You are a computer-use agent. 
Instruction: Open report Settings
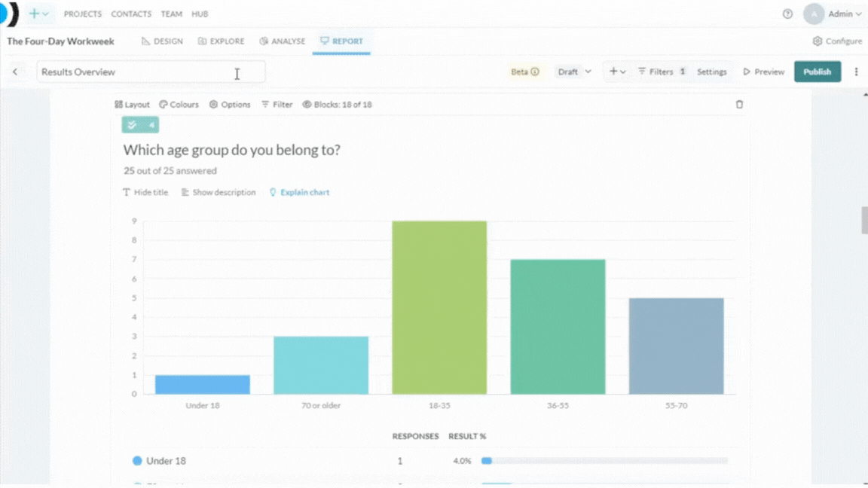[711, 72]
